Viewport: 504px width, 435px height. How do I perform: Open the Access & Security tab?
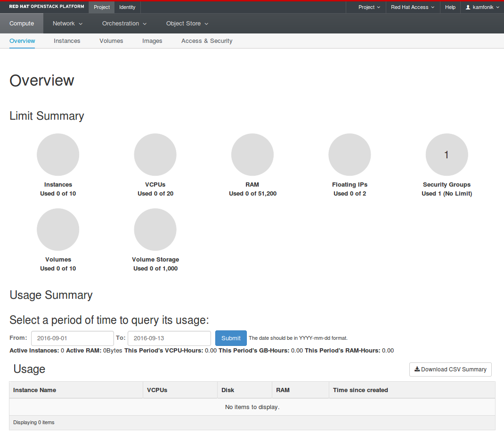pyautogui.click(x=207, y=41)
